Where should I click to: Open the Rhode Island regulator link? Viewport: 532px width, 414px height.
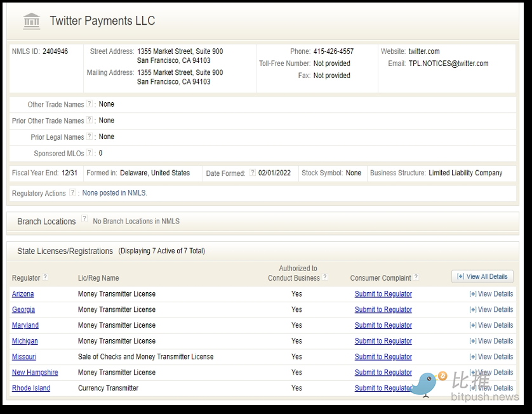point(31,388)
